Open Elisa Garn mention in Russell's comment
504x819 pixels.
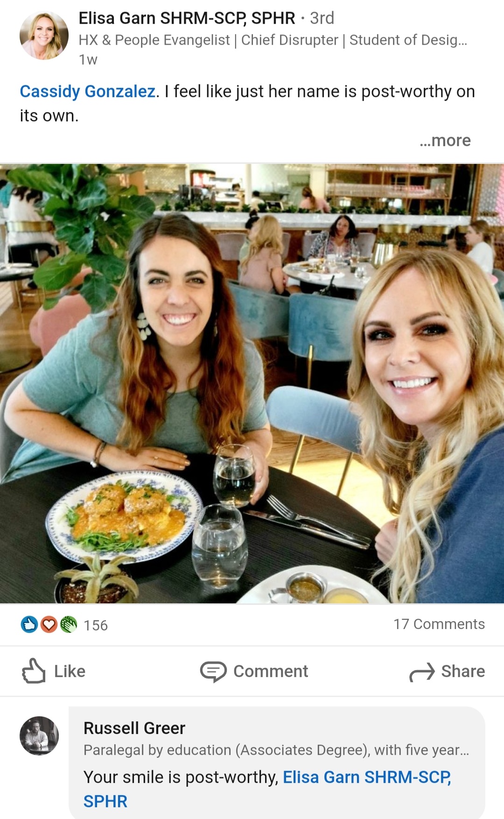click(x=267, y=789)
